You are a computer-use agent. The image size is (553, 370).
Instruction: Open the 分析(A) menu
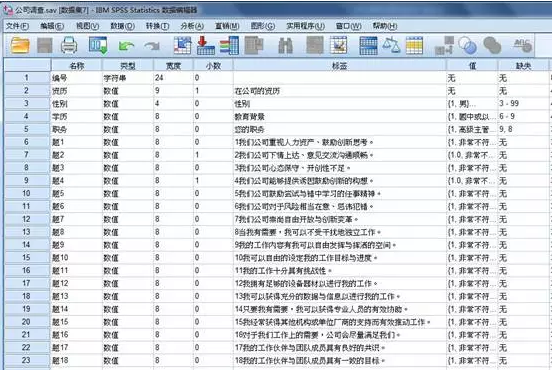pos(192,26)
